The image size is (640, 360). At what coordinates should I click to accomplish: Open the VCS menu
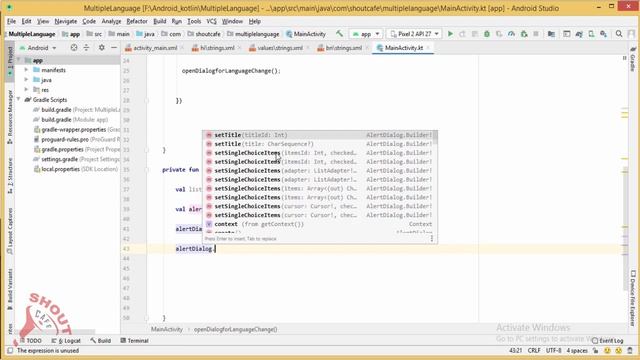point(211,21)
